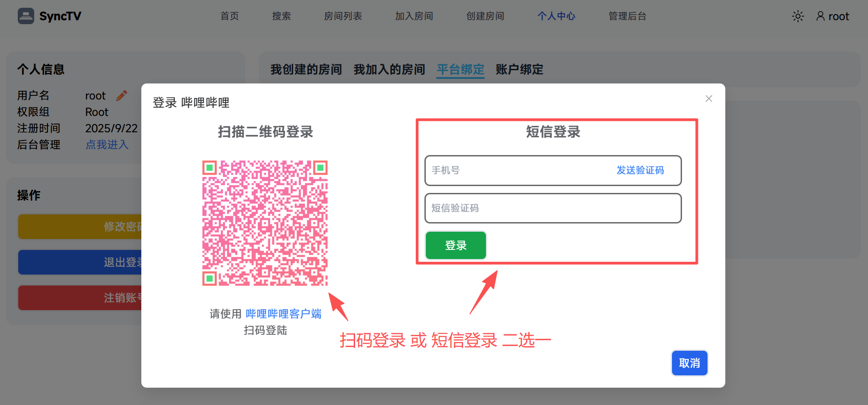The width and height of the screenshot is (868, 405).
Task: Click the red 注销账号 button
Action: pyautogui.click(x=80, y=298)
